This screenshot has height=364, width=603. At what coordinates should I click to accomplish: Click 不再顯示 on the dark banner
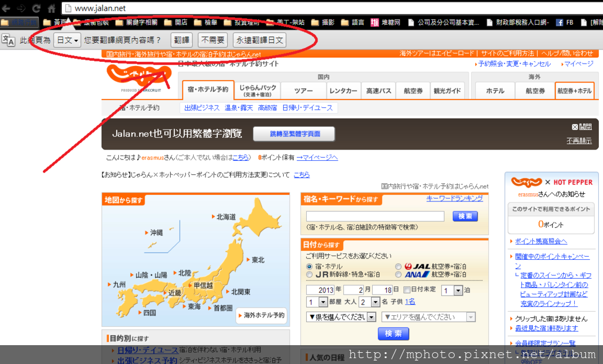579,141
